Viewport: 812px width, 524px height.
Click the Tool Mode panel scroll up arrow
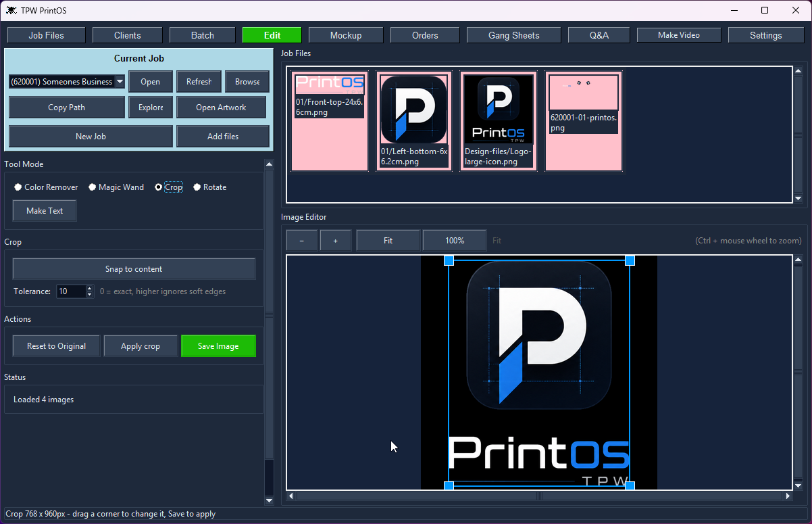click(269, 164)
